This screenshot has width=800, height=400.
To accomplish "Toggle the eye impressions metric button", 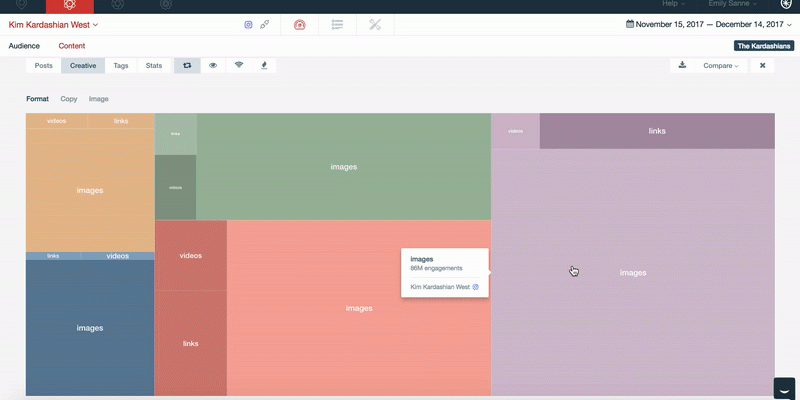I will point(212,65).
